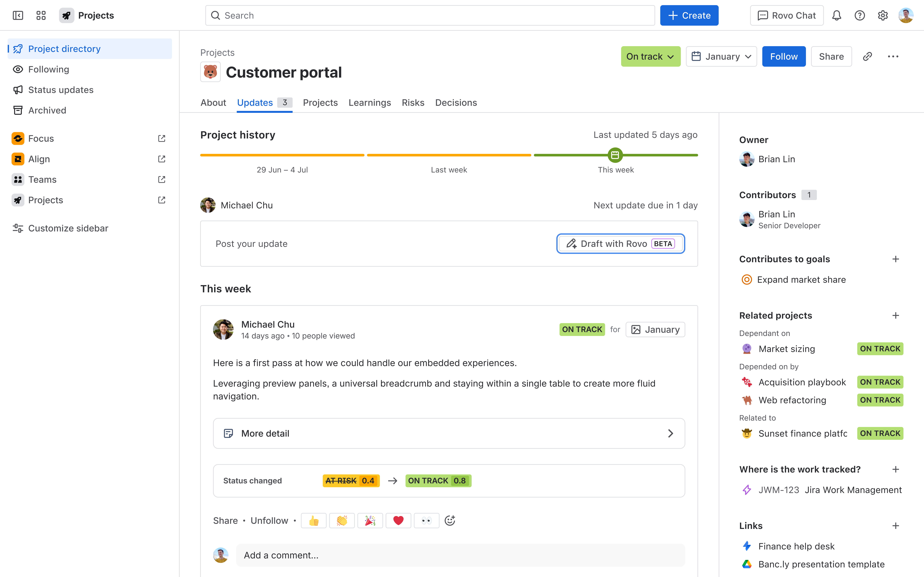Open the On track status dropdown
Screen dimensions: 924x577
[x=650, y=56]
